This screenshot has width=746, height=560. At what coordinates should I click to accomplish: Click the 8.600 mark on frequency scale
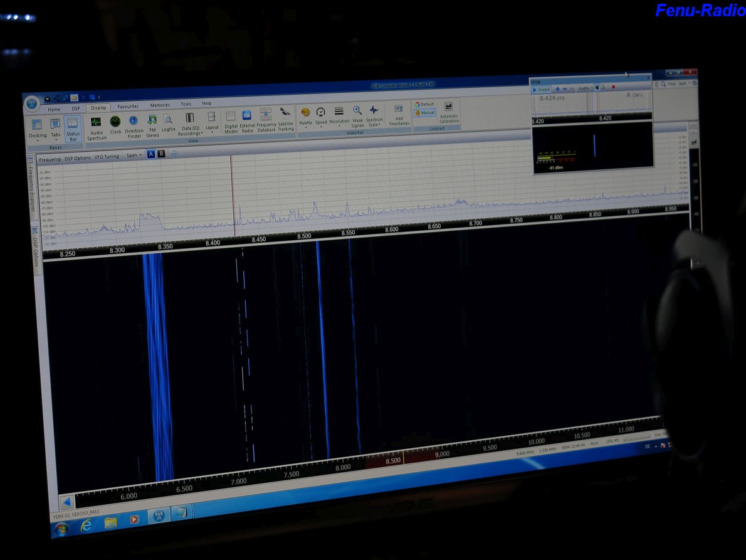click(392, 230)
